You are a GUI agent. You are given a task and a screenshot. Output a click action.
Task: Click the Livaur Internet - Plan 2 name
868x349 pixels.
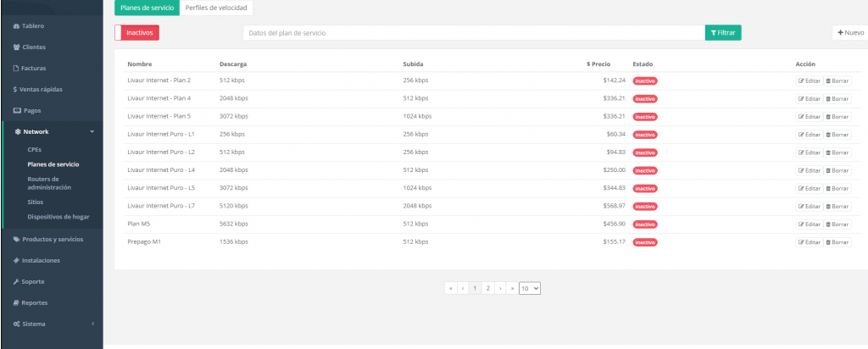159,80
